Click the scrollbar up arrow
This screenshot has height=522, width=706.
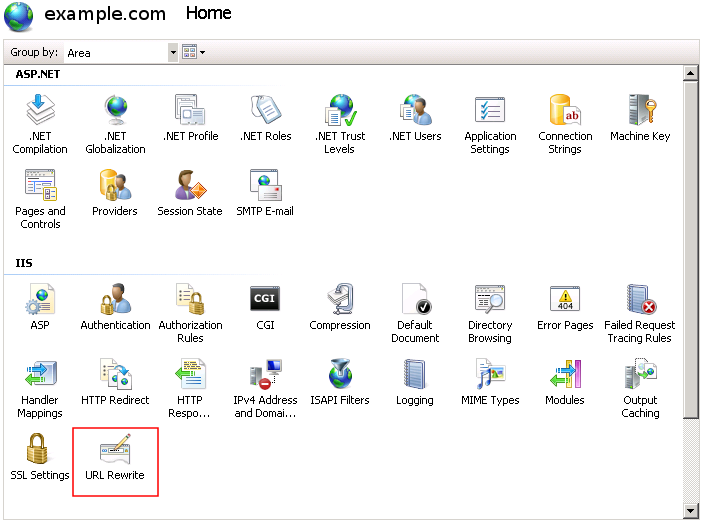(690, 73)
